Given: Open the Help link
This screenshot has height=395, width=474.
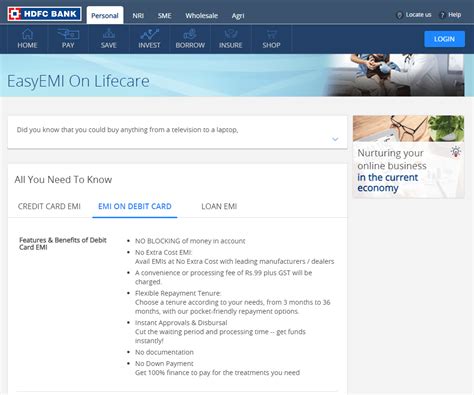Looking at the screenshot, I should (455, 15).
